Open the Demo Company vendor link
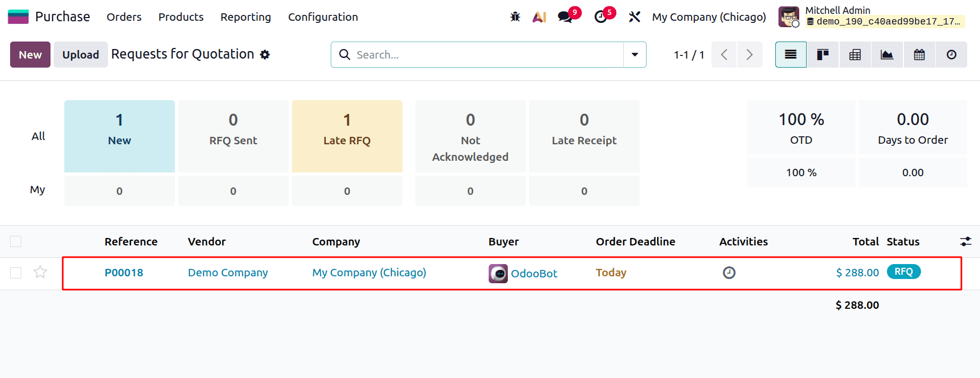Viewport: 980px width, 378px height. pos(228,273)
